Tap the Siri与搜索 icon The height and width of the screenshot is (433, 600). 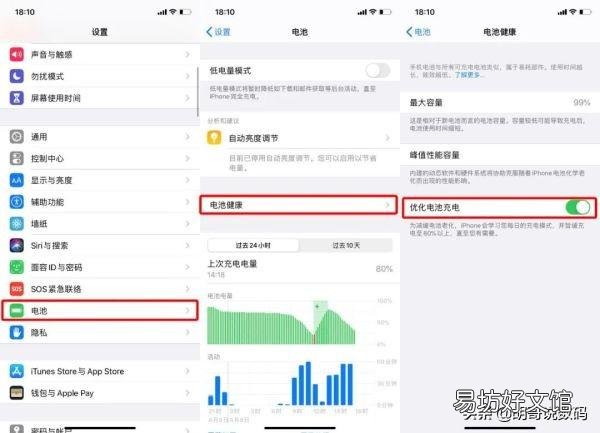tap(16, 246)
